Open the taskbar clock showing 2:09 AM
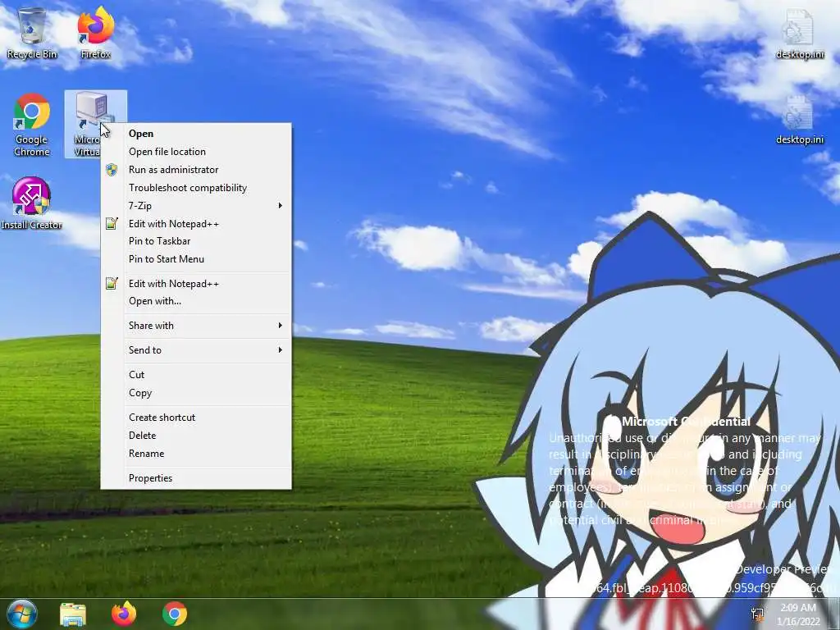This screenshot has height=630, width=840. [798, 614]
